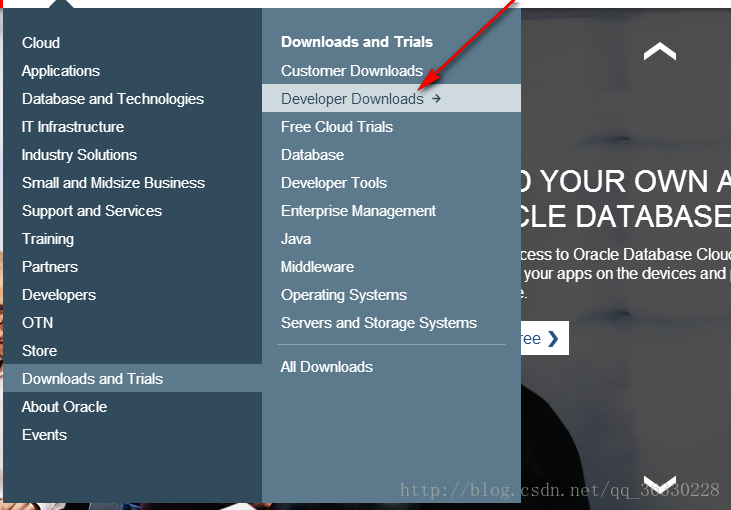731x510 pixels.
Task: Open Database and Technologies menu entry
Action: 113,99
